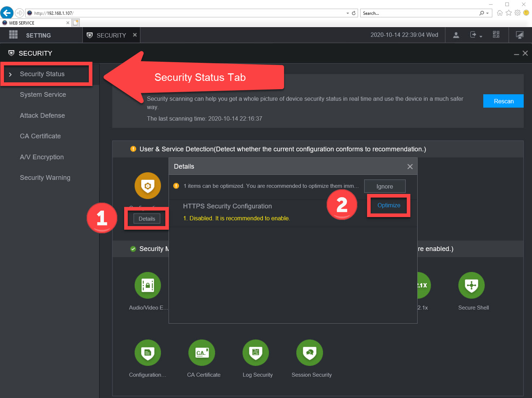Viewport: 532px width, 398px height.
Task: Close the Details dialog
Action: tap(410, 166)
